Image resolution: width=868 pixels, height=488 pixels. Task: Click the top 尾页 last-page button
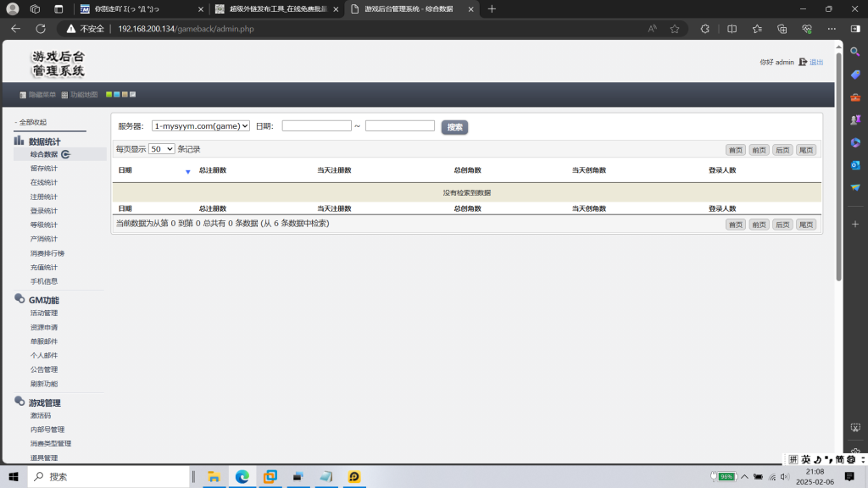pos(805,150)
